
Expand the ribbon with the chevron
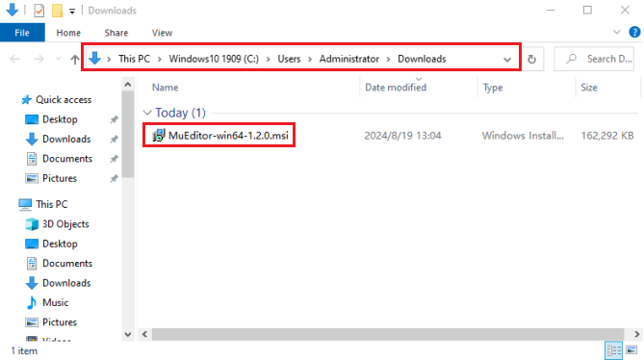(x=616, y=32)
